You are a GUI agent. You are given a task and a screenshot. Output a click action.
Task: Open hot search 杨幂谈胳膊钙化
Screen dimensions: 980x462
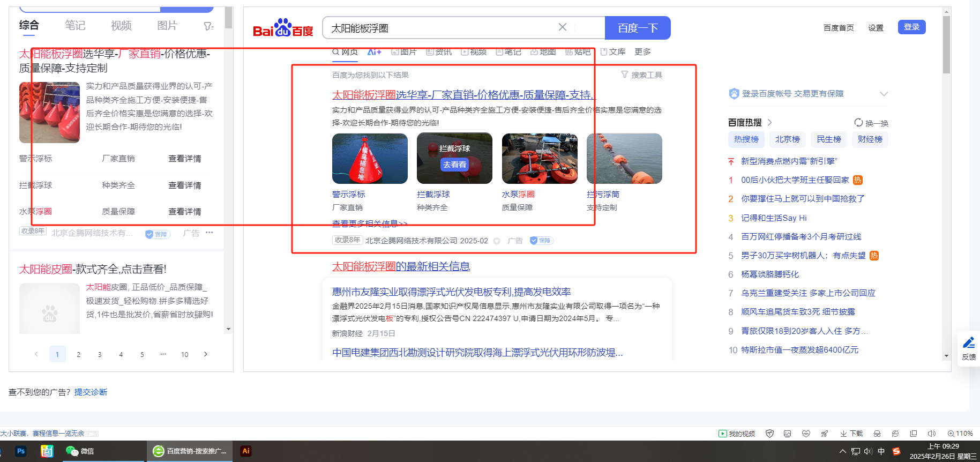[x=770, y=274]
